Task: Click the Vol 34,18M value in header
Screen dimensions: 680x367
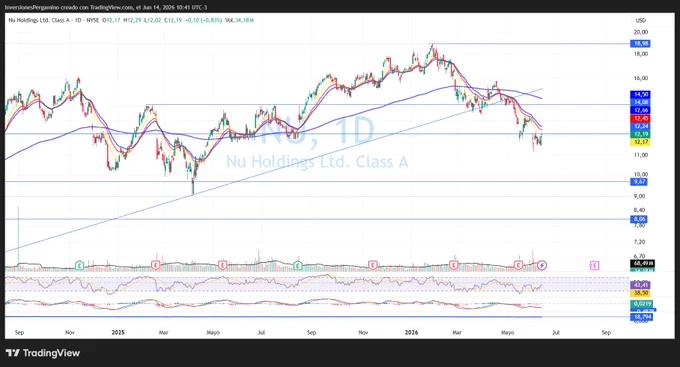Action: (x=240, y=20)
